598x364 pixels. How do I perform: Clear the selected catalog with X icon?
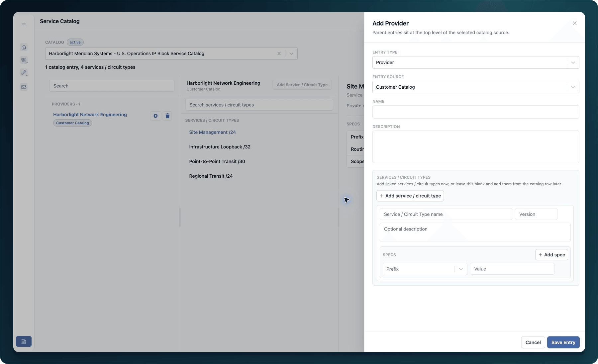tap(279, 53)
